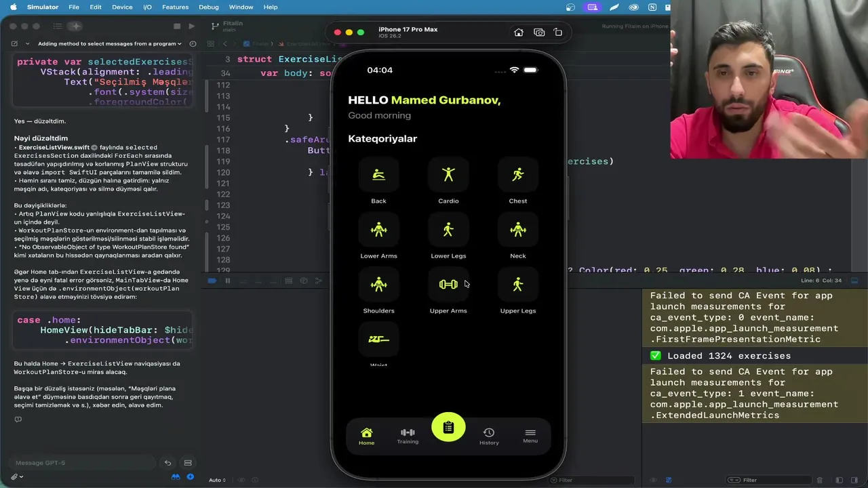Open the Lower Legs category

448,230
